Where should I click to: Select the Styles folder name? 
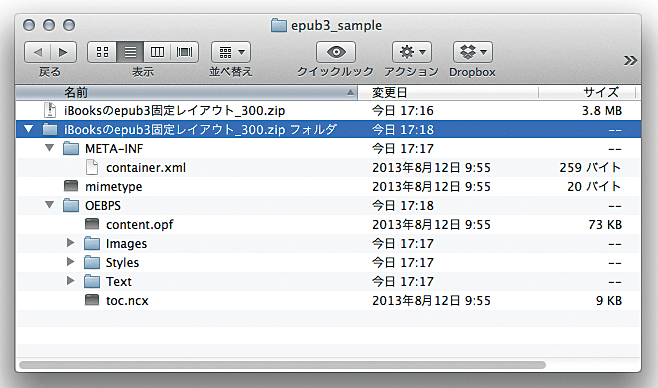123,263
